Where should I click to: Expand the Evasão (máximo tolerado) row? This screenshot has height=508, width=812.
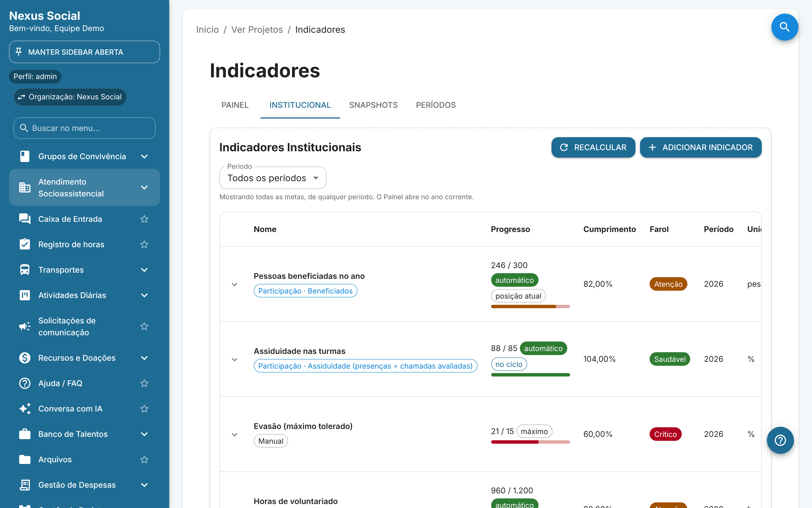point(235,434)
